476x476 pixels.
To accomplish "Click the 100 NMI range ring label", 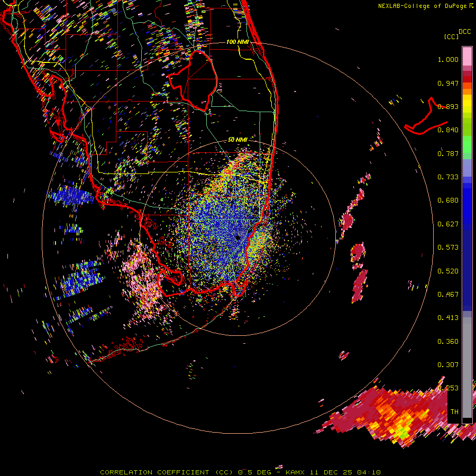I will pos(237,42).
